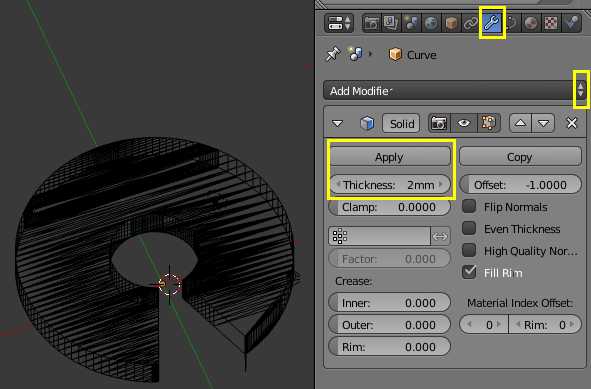This screenshot has width=591, height=389.
Task: Enable the High Quality Normals checkbox
Action: [x=469, y=250]
